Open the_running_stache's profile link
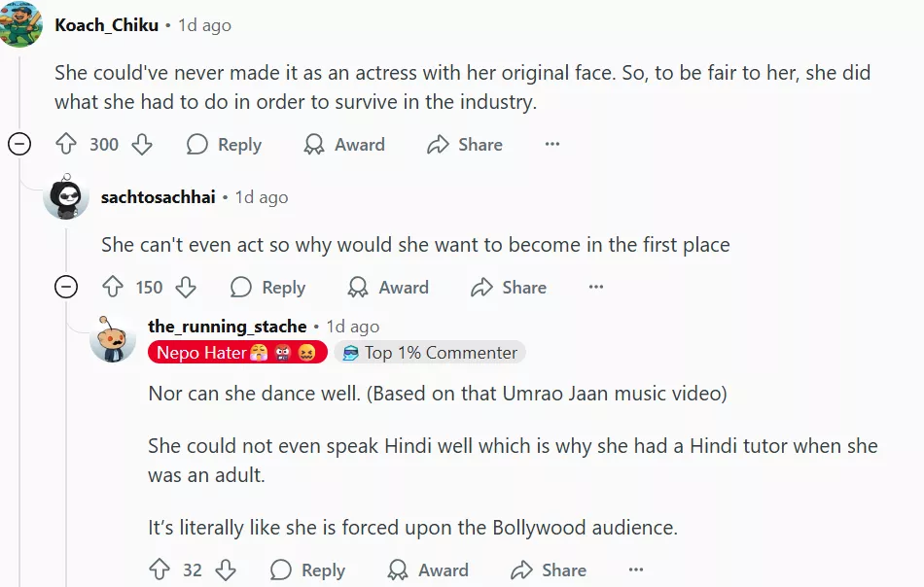The height and width of the screenshot is (587, 924). 227,327
